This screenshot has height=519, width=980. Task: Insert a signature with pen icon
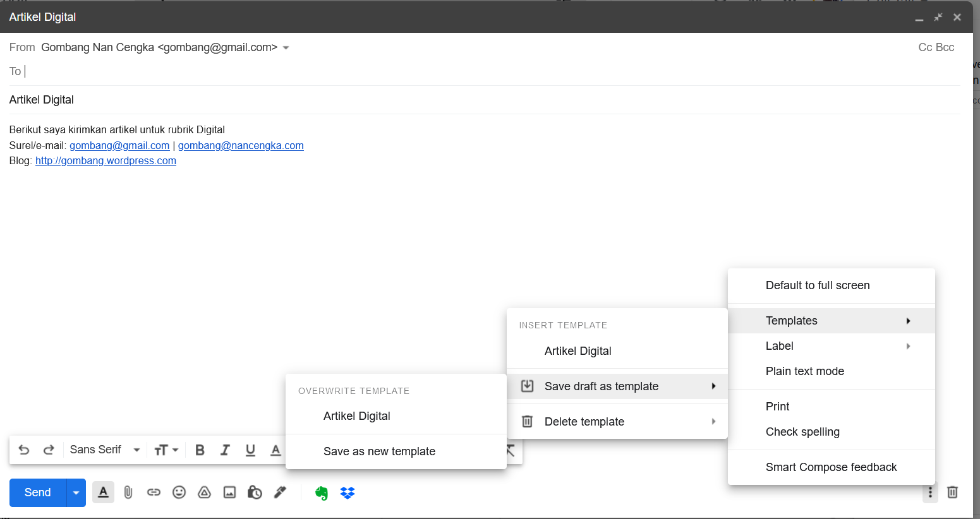[x=280, y=492]
